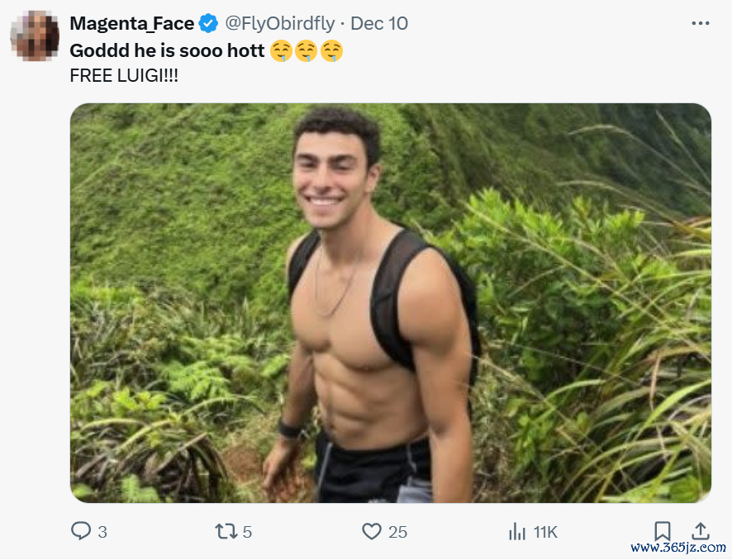Click the FREE LUIGI!!! tweet text
732x560 pixels.
[x=124, y=76]
